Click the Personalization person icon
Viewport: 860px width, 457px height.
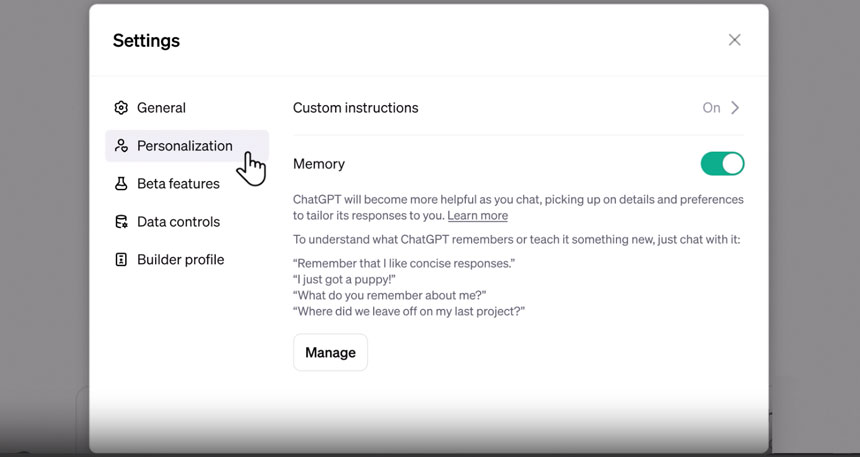click(x=121, y=146)
